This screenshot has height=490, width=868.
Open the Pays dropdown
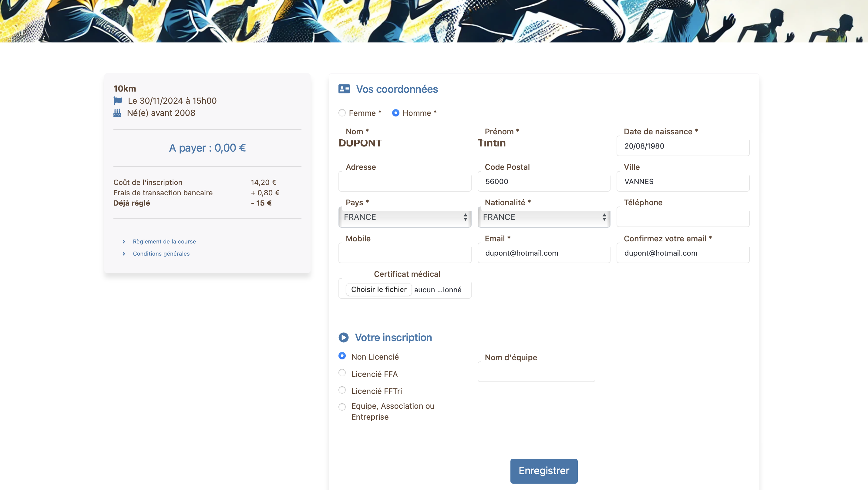pyautogui.click(x=405, y=217)
